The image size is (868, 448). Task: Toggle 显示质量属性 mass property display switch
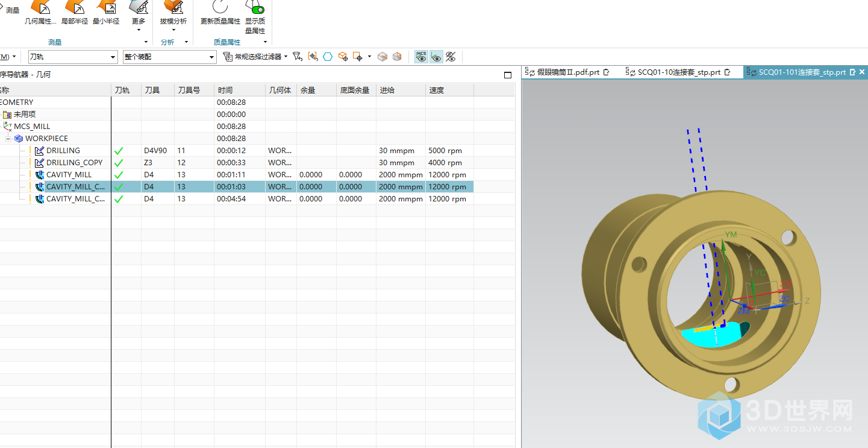pos(255,18)
